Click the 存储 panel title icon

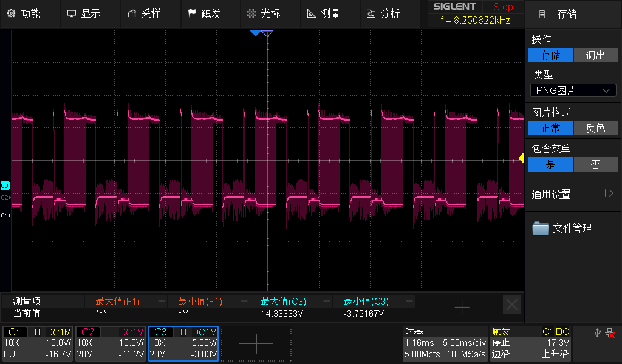click(541, 15)
